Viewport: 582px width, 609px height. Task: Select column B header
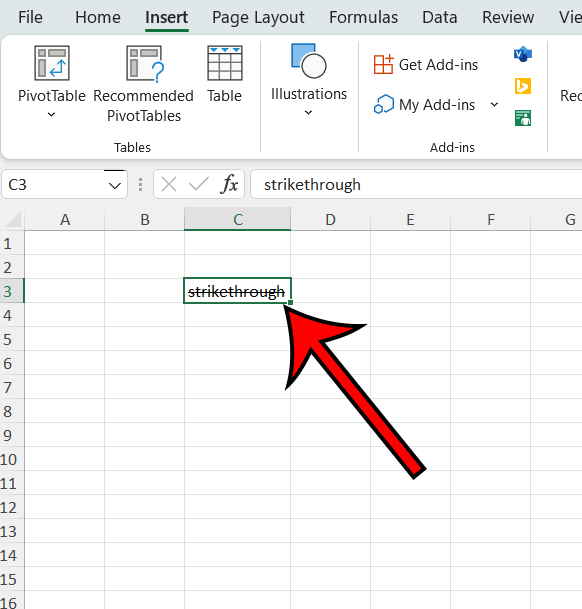coord(145,220)
